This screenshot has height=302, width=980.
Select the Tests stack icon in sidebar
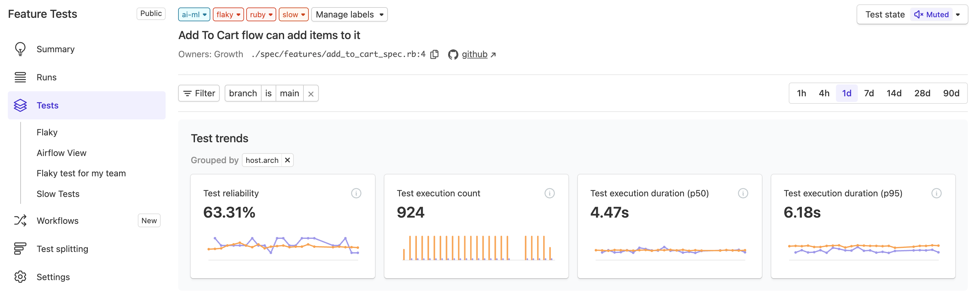(20, 105)
